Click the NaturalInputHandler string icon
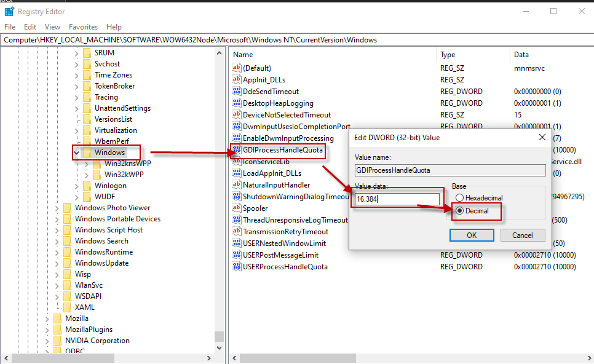 point(237,185)
